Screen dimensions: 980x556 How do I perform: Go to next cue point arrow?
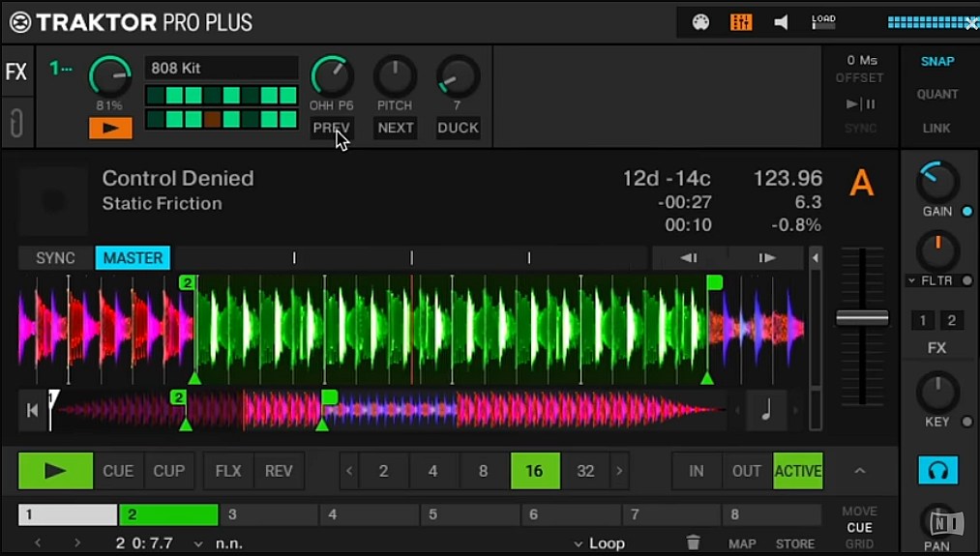click(x=76, y=542)
